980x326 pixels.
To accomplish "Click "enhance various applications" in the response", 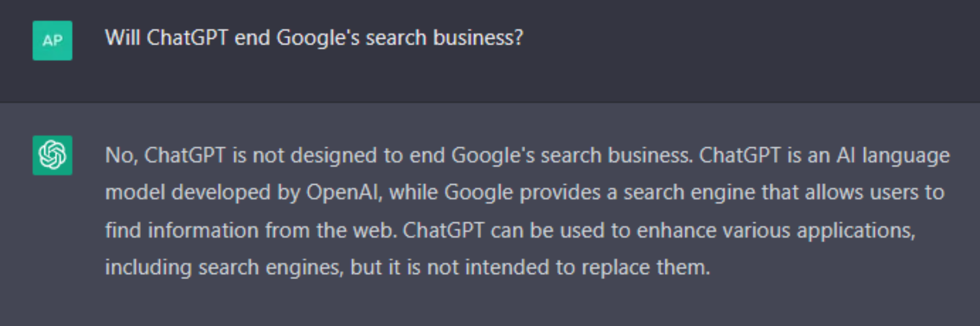I will point(775,231).
